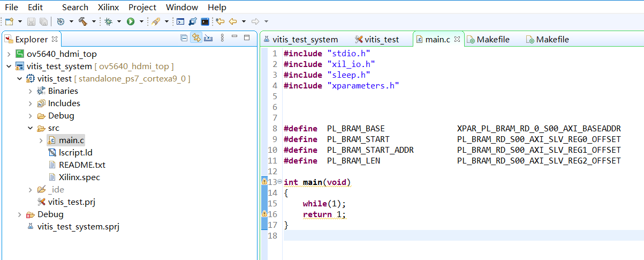Click the build target configuration icon
The width and height of the screenshot is (644, 260).
point(60,21)
